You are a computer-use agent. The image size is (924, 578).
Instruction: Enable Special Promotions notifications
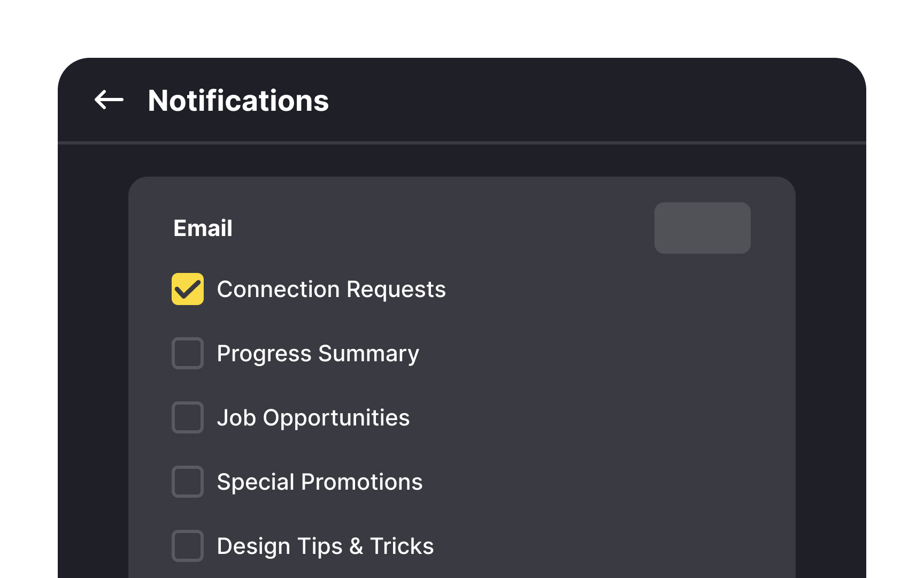[x=187, y=482]
